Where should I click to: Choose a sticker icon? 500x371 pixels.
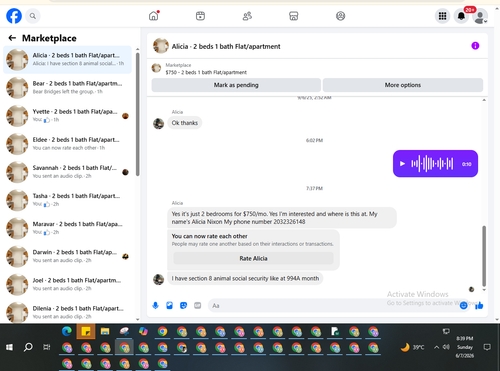(x=183, y=305)
